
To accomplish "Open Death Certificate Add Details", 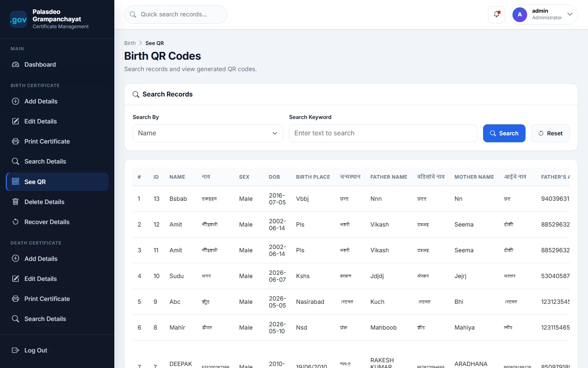I will (x=57, y=259).
